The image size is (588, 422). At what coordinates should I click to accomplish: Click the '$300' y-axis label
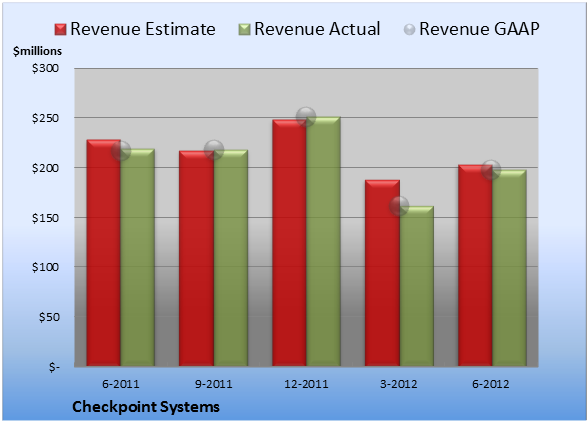(45, 68)
